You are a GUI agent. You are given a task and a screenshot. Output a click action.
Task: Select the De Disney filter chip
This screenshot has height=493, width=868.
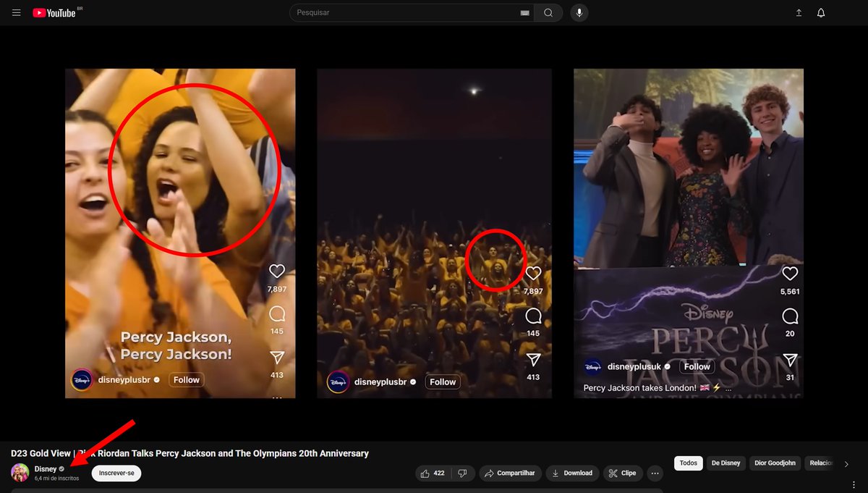[x=726, y=463]
